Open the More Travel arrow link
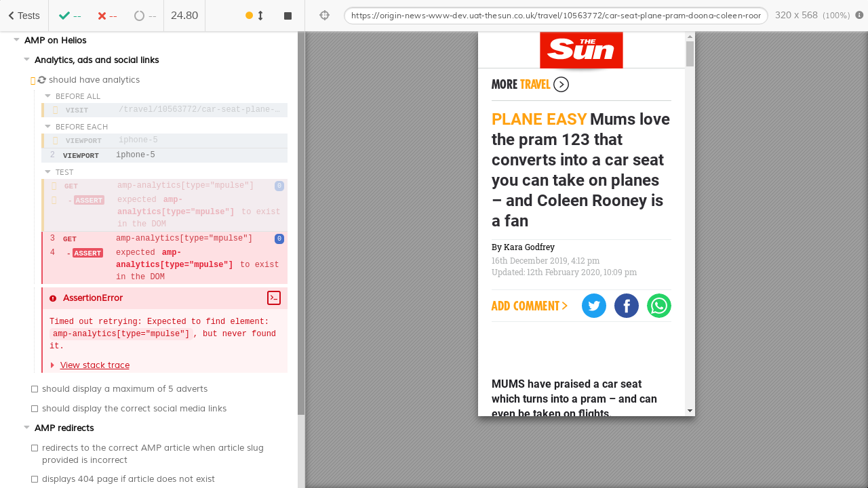868x488 pixels. (561, 85)
